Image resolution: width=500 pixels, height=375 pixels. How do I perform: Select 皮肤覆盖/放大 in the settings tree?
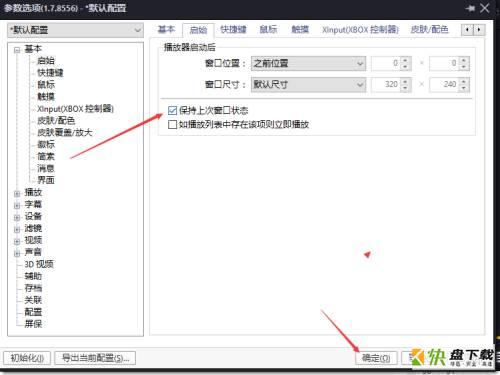tap(64, 133)
